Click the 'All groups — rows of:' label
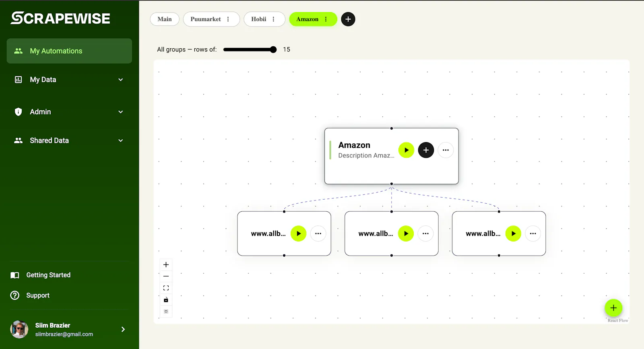644x349 pixels. [187, 50]
